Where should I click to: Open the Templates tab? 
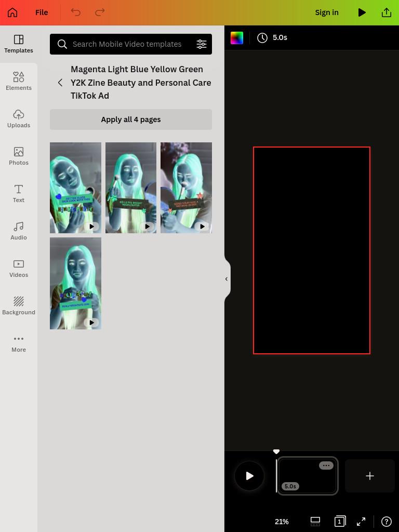click(19, 44)
